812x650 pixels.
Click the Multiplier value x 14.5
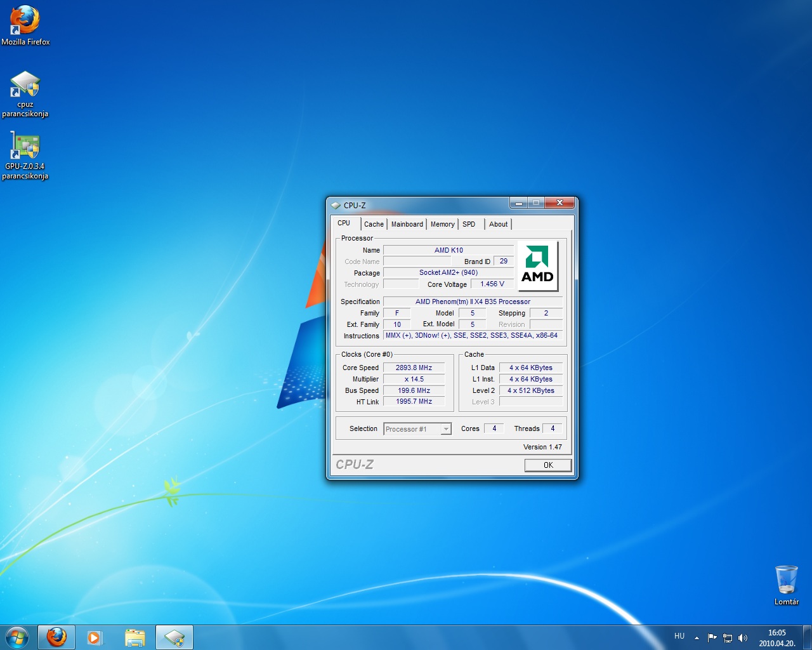pos(414,379)
